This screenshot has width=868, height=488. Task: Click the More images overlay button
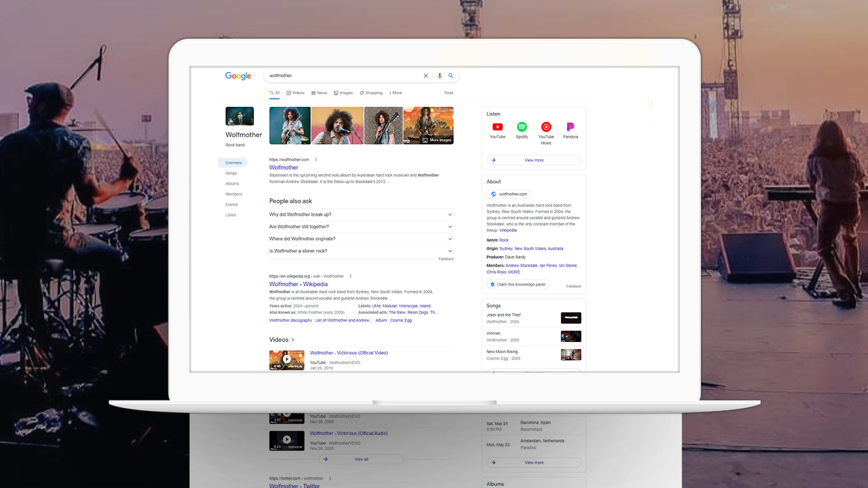pyautogui.click(x=436, y=140)
